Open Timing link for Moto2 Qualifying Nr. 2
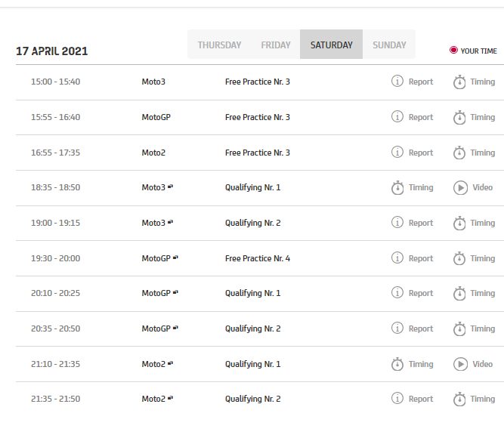This screenshot has height=438, width=504. click(482, 399)
